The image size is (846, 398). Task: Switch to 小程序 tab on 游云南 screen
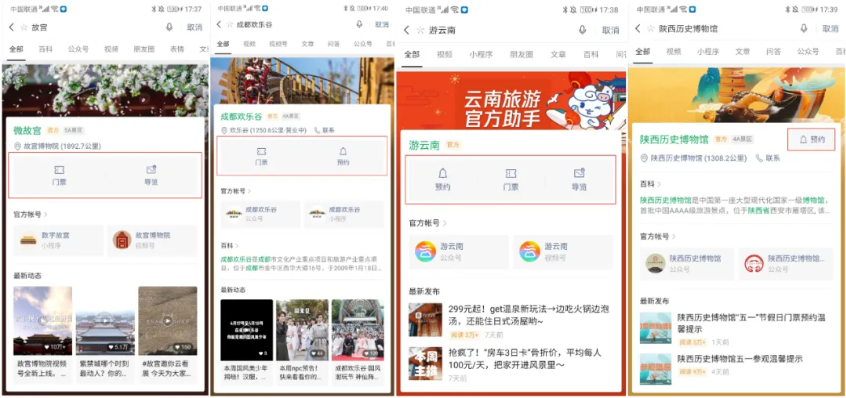(480, 54)
